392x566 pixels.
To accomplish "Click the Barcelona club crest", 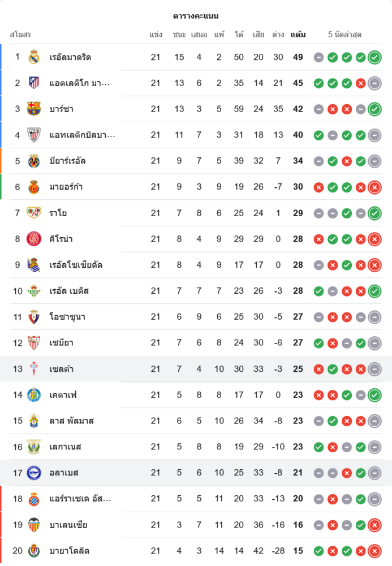I will [34, 109].
